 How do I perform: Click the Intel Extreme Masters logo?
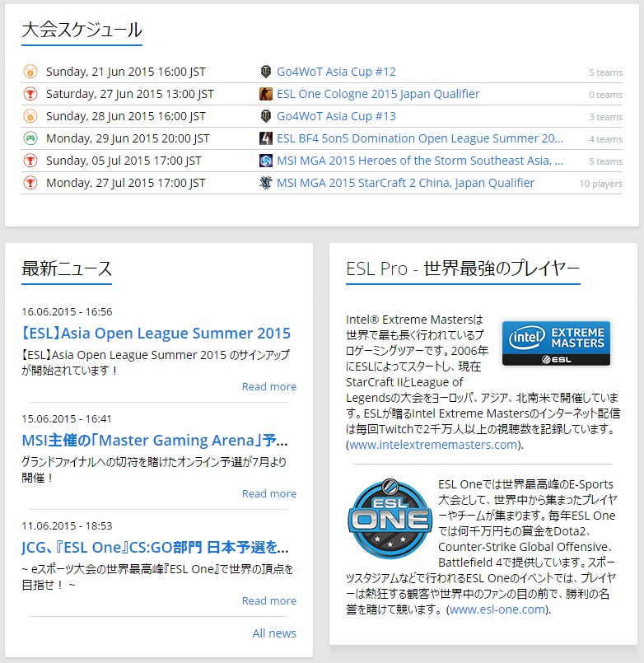[556, 343]
